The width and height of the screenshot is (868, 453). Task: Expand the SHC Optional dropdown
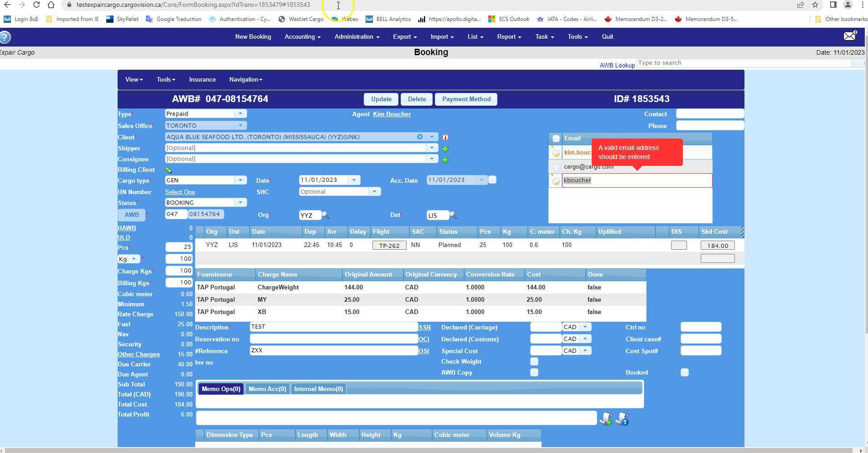pos(374,192)
